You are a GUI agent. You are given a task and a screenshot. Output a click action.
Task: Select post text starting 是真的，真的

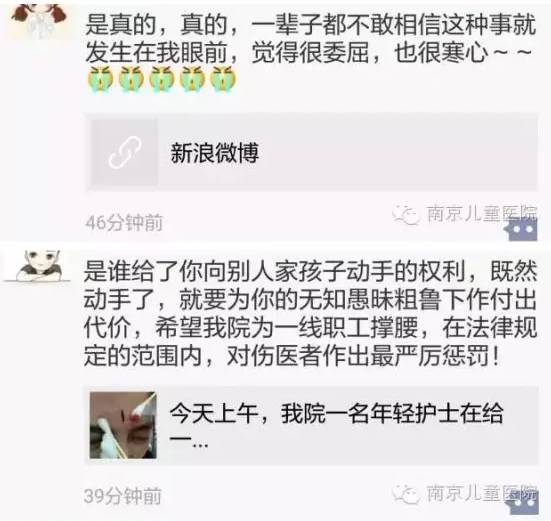click(x=311, y=39)
